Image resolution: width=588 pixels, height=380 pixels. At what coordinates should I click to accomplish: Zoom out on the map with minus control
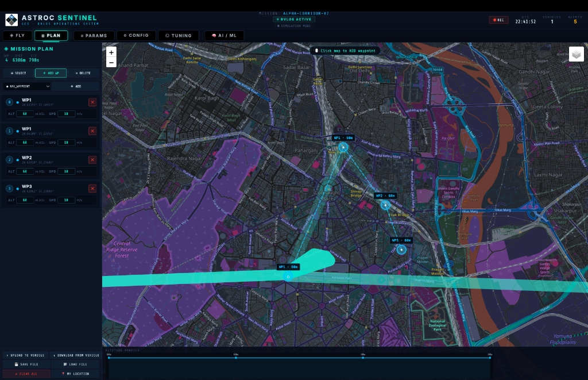(111, 62)
